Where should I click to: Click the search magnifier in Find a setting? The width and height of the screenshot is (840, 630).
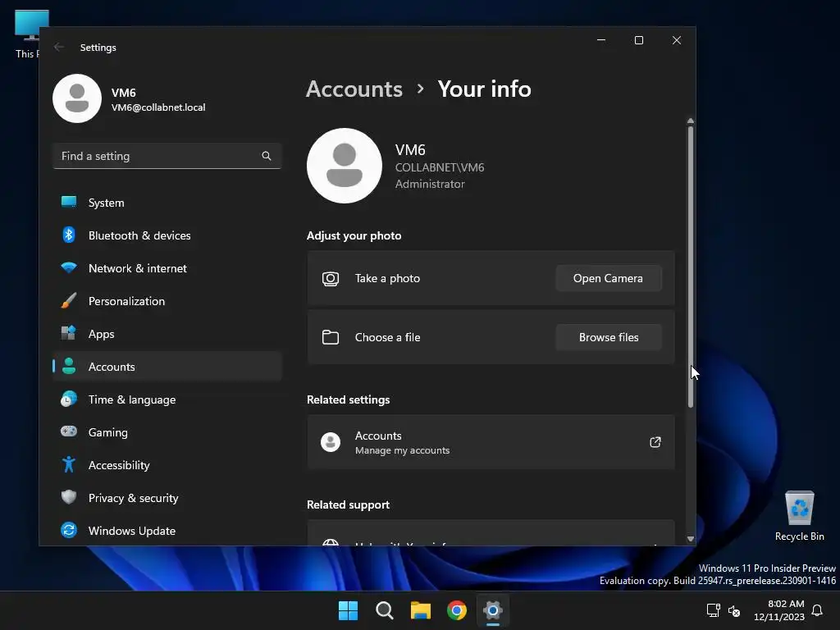tap(267, 156)
